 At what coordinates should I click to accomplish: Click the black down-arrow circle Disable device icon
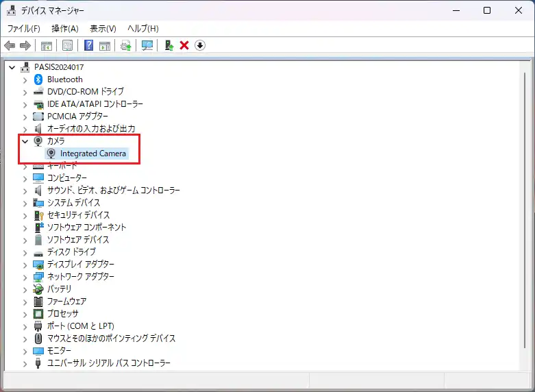(x=200, y=45)
